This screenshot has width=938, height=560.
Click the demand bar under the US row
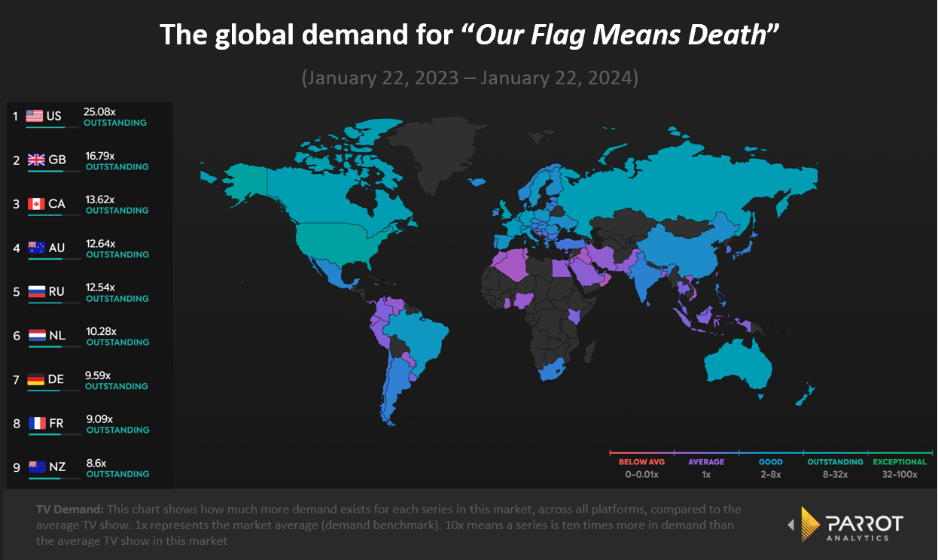(x=53, y=127)
